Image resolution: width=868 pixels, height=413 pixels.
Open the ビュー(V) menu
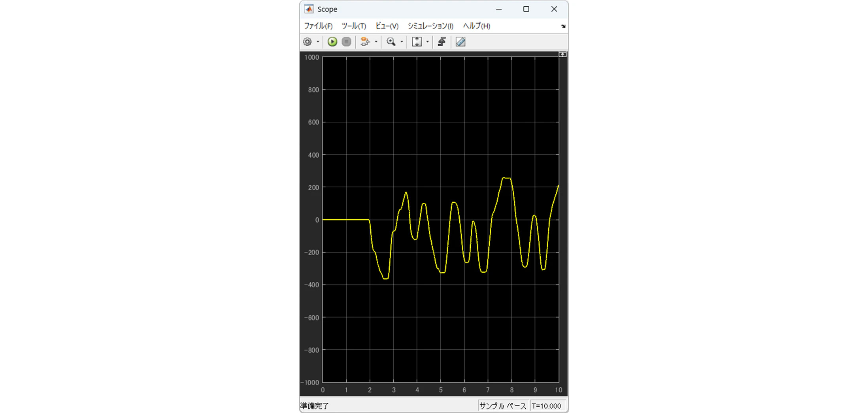[387, 26]
